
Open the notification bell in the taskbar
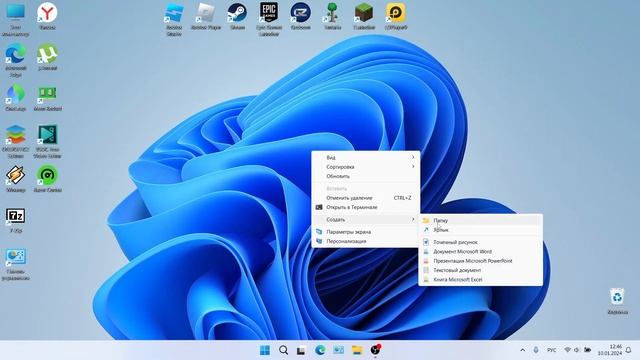click(629, 350)
